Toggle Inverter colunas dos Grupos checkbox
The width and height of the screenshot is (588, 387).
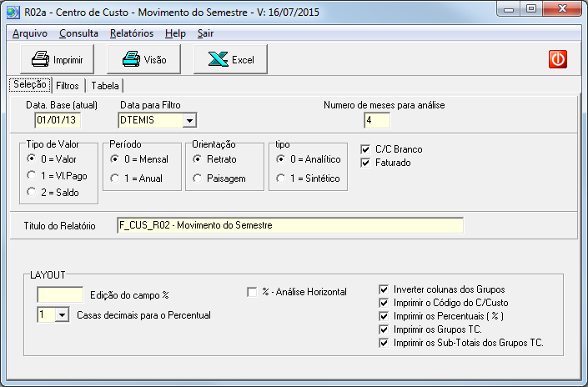pyautogui.click(x=384, y=289)
